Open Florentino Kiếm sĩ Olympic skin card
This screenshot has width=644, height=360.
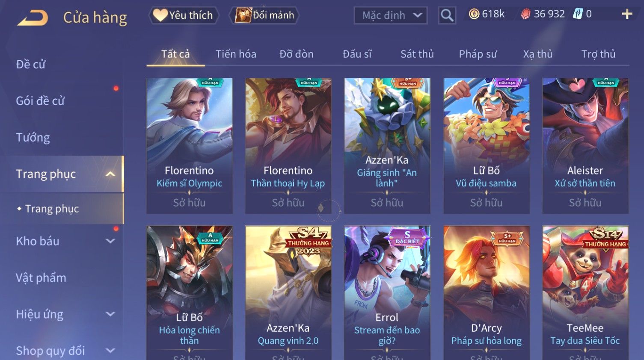click(190, 146)
